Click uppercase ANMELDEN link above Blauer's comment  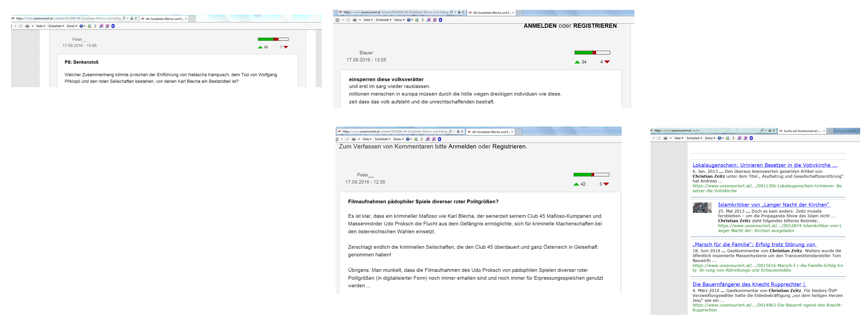coord(540,26)
